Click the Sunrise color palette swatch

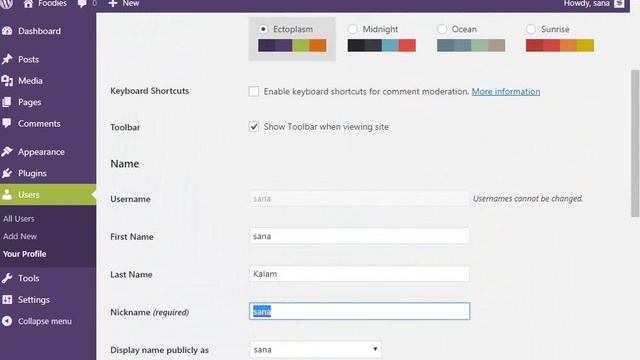click(x=560, y=45)
